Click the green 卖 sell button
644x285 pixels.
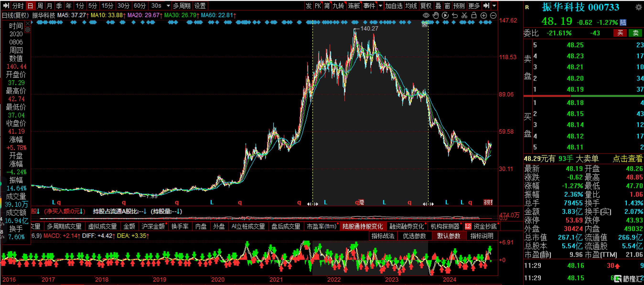pos(635,33)
